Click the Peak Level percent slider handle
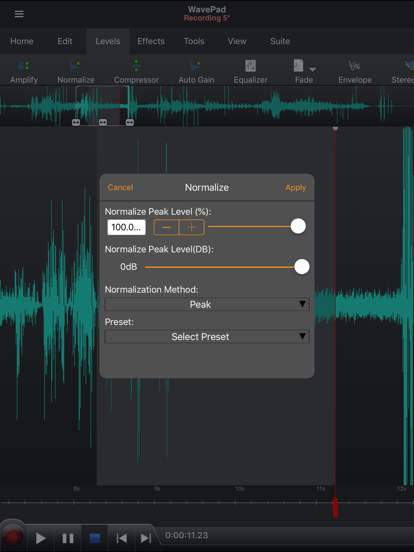Image resolution: width=414 pixels, height=552 pixels. 298,226
